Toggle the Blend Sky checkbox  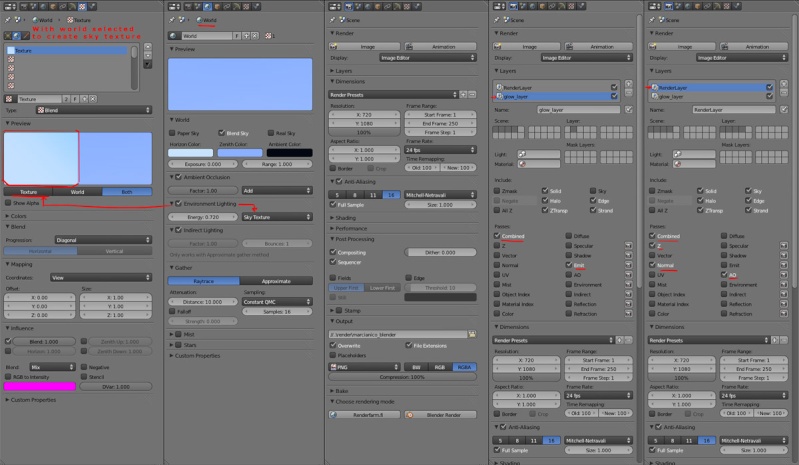point(222,133)
